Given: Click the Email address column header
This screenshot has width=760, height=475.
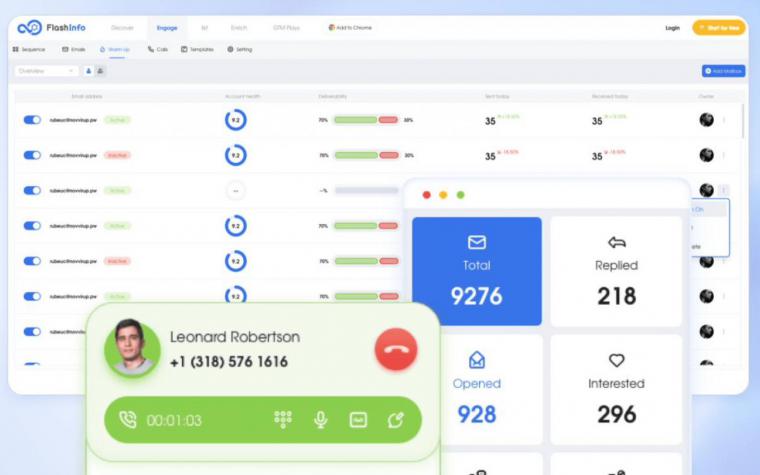Looking at the screenshot, I should point(87,96).
